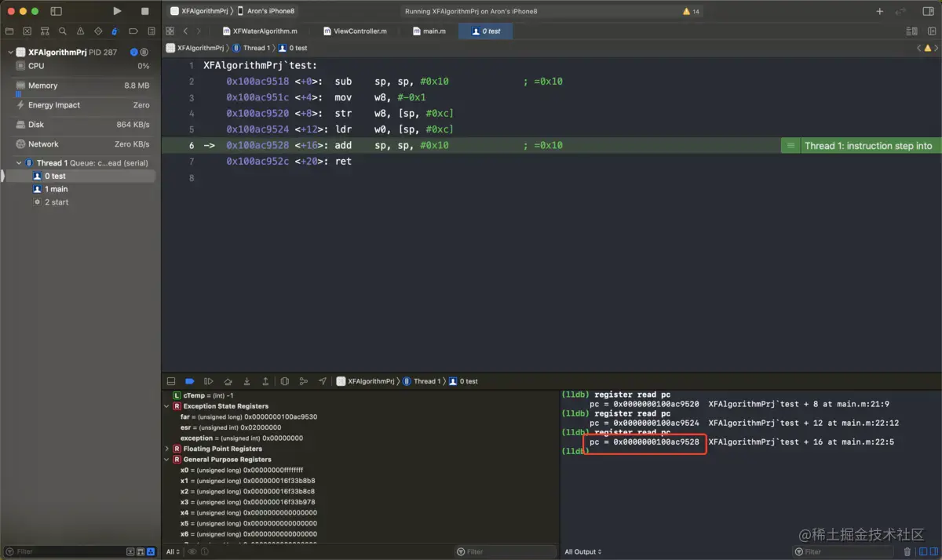942x560 pixels.
Task: Collapse the XFAlgorithmPrj process row
Action: point(10,53)
